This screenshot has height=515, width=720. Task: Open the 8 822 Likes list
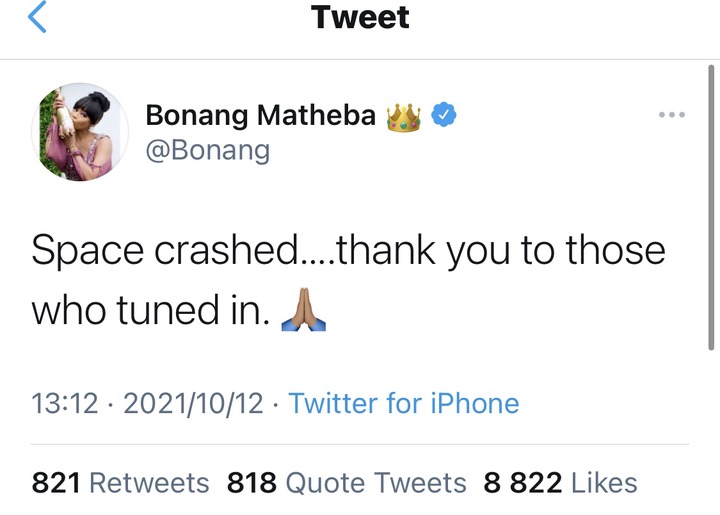tap(560, 483)
